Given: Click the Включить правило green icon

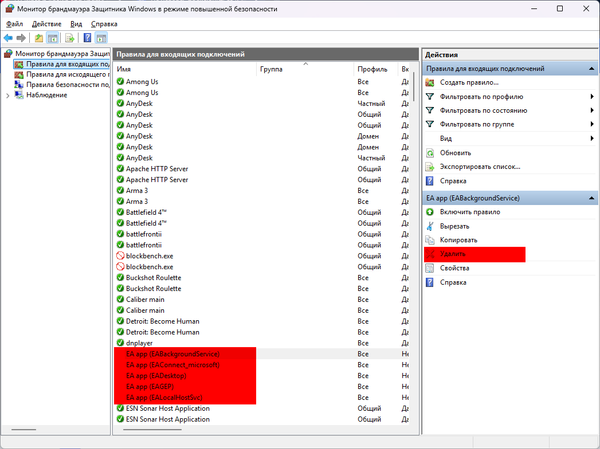Looking at the screenshot, I should click(x=430, y=212).
